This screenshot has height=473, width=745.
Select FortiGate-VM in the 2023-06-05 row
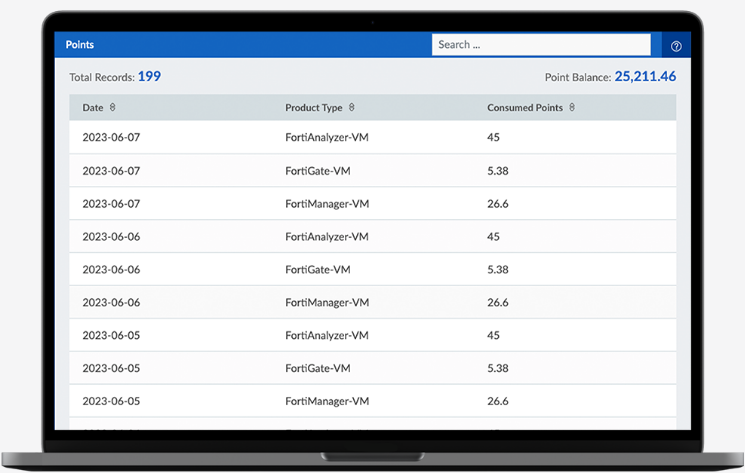coord(318,368)
